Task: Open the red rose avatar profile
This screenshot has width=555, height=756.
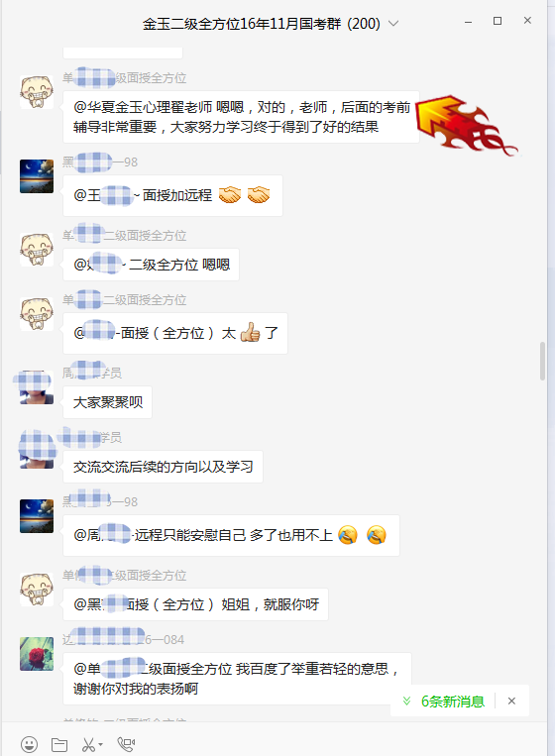Action: pos(37,654)
